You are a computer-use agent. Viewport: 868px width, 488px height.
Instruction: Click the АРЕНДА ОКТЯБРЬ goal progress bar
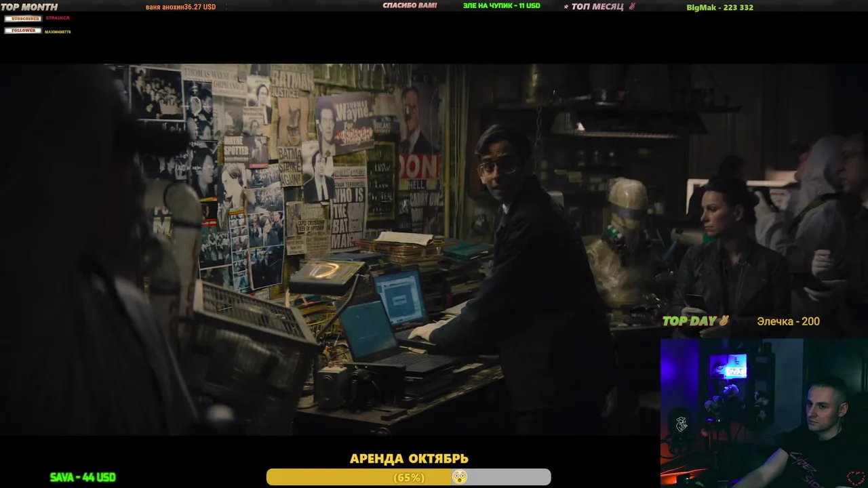[408, 477]
